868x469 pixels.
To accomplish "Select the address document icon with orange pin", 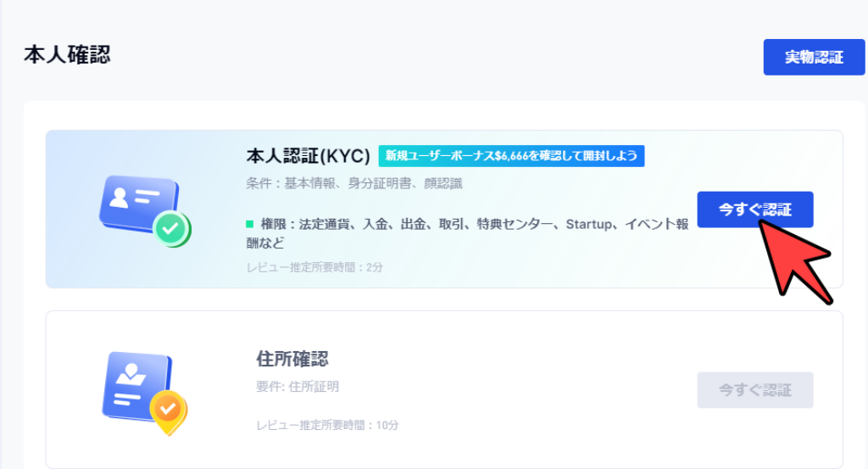I will point(145,394).
